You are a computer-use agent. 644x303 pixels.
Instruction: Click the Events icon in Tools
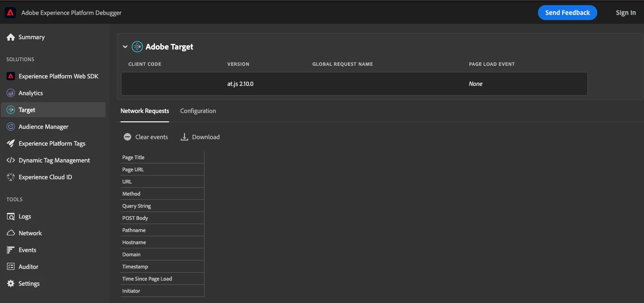pos(11,250)
